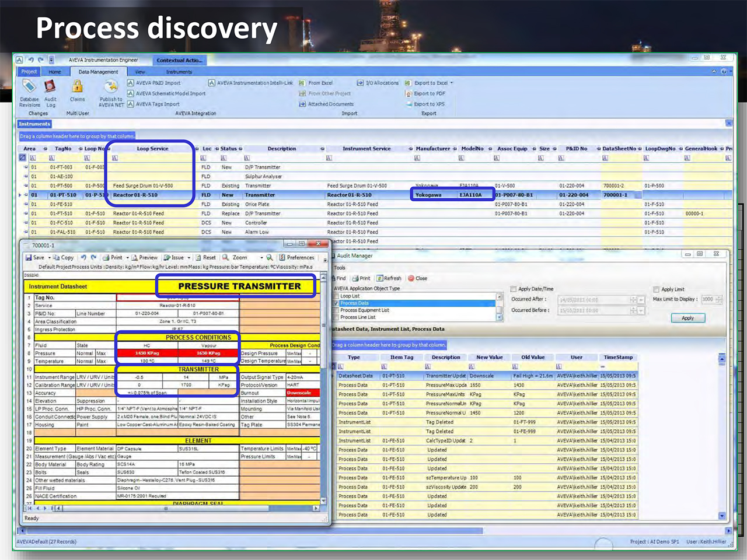
Task: Click Apply in Audit Manager
Action: tap(688, 318)
